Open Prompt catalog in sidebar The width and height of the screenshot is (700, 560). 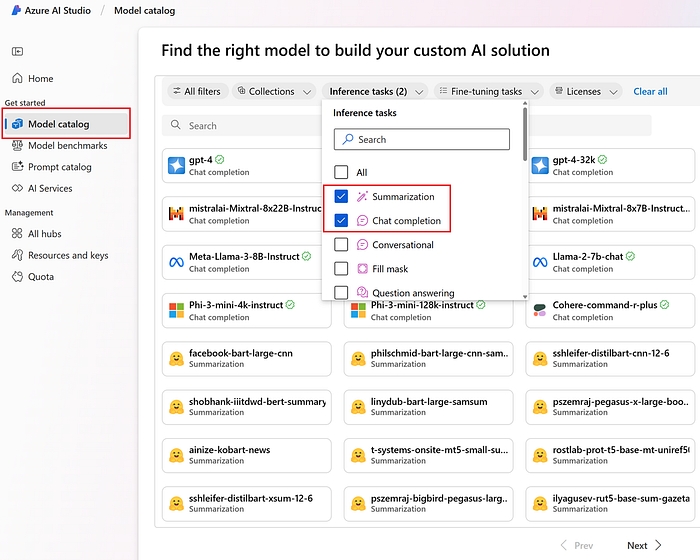[x=59, y=167]
